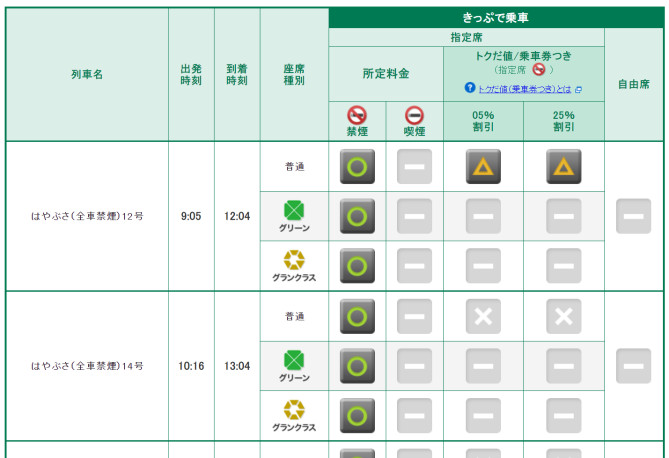
Task: Click unavailable smoking ordinary seat on Hayabusa 14
Action: point(414,316)
